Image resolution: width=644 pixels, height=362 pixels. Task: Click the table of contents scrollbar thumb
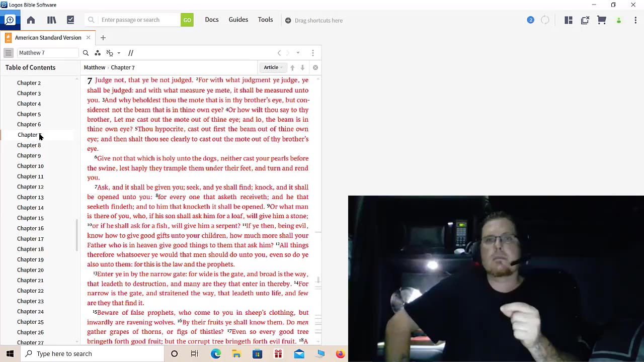(x=77, y=235)
